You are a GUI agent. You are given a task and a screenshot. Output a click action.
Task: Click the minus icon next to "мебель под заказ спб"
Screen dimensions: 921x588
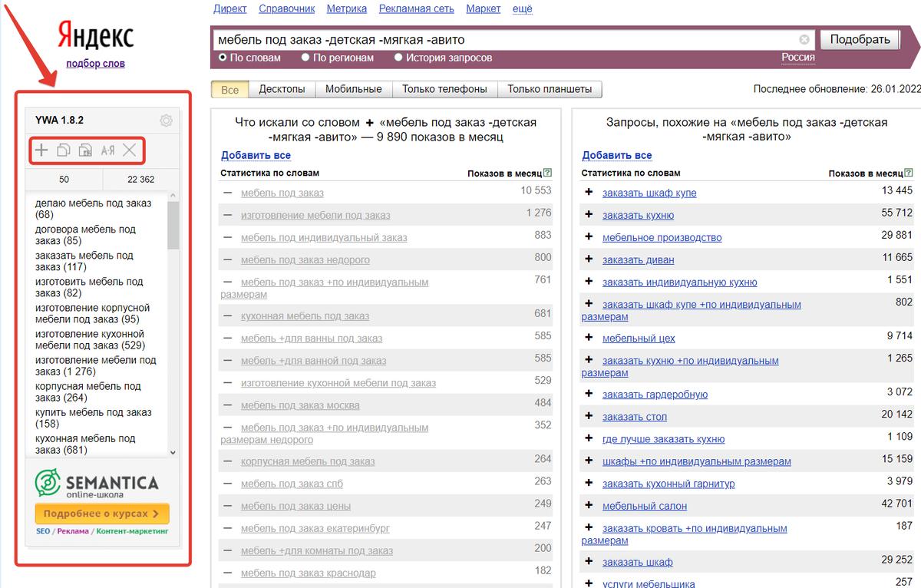[x=228, y=484]
